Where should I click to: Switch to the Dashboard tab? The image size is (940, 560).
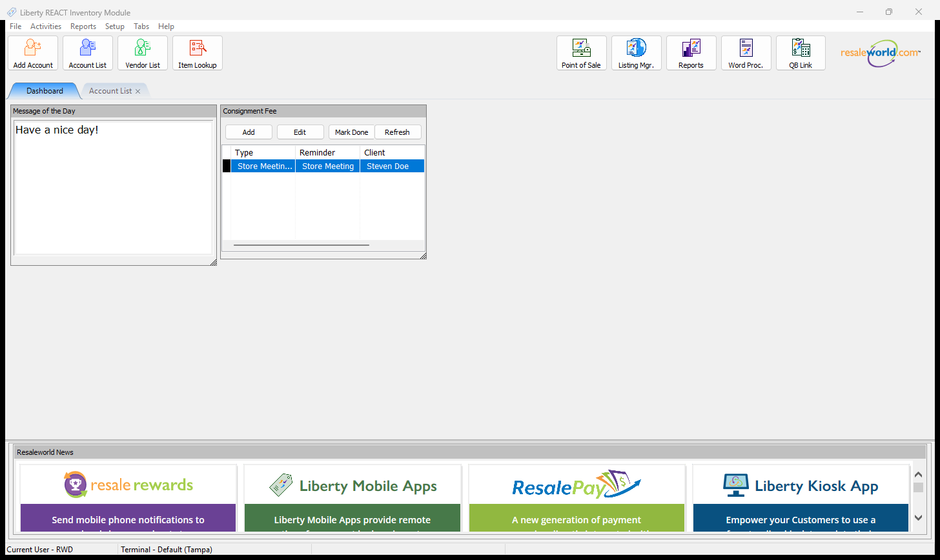(x=45, y=91)
